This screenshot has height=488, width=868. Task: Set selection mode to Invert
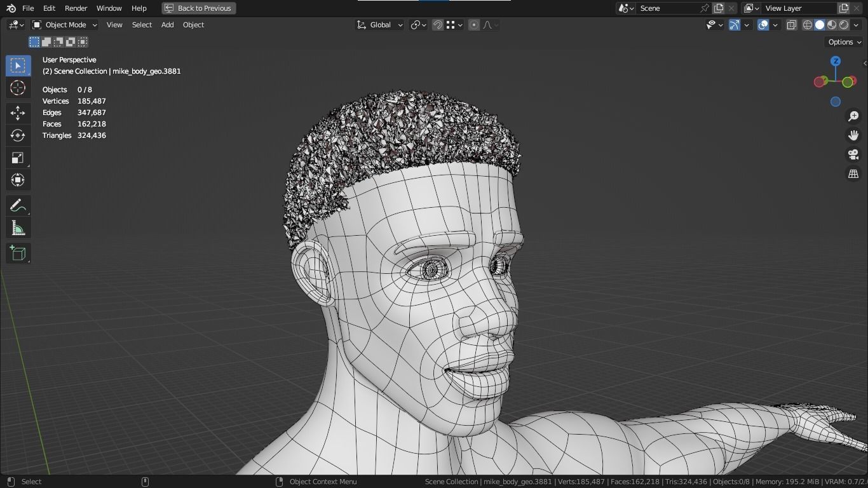pyautogui.click(x=71, y=42)
